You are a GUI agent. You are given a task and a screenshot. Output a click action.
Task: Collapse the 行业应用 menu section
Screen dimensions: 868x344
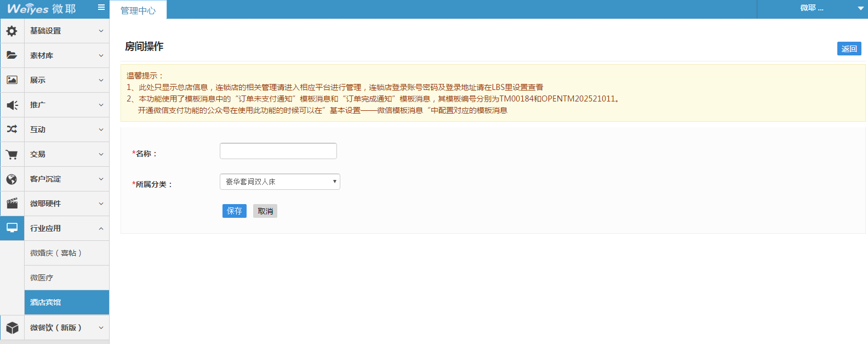coord(101,229)
